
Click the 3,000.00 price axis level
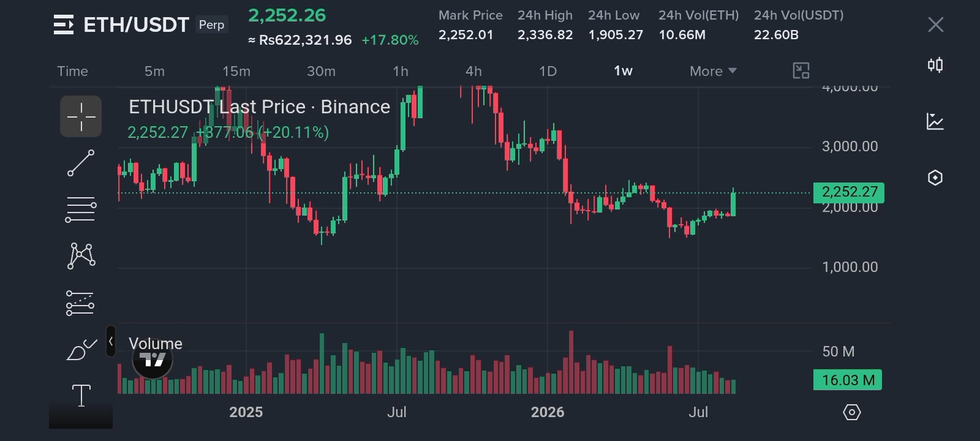point(850,146)
